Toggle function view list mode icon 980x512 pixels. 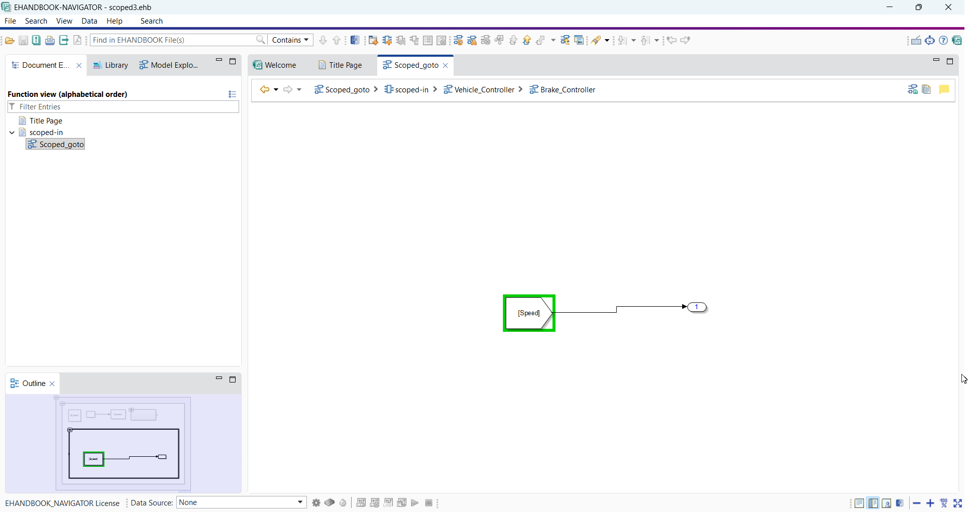(232, 94)
